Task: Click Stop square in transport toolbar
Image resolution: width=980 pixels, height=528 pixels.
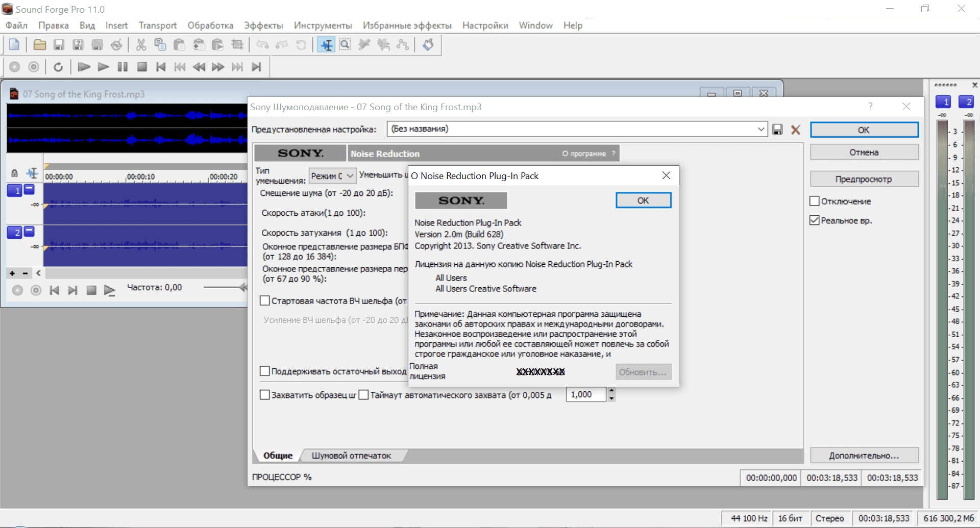Action: click(142, 67)
